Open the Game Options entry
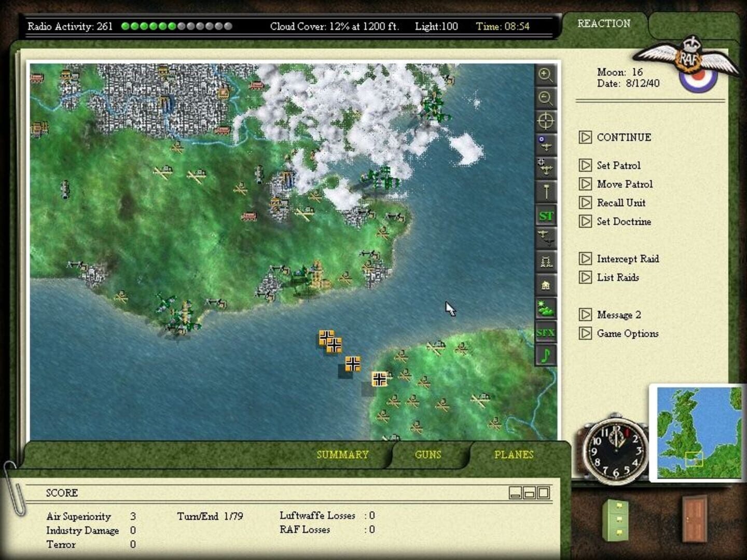Viewport: 747px width, 560px height. click(628, 333)
